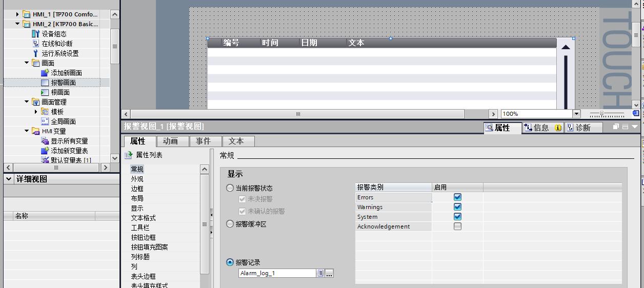Image resolution: width=644 pixels, height=288 pixels.
Task: Open the 属性 inspector tab
Action: pos(502,128)
